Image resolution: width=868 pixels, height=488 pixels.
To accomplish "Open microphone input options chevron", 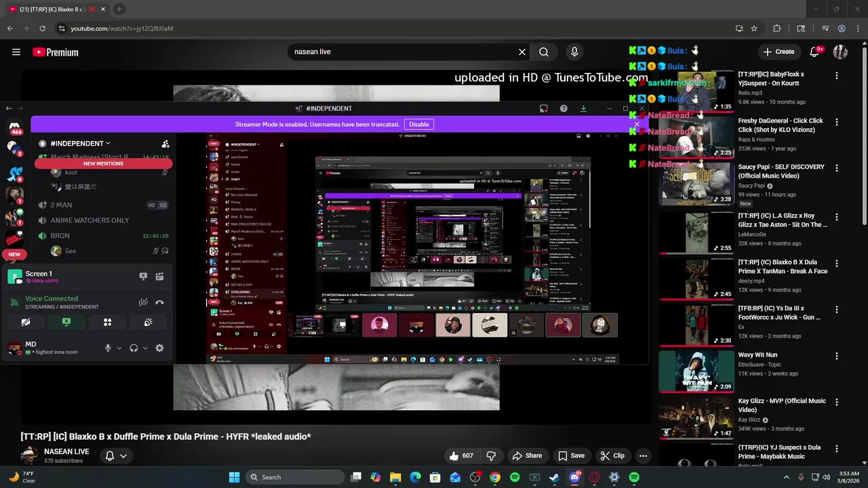I will (x=119, y=348).
